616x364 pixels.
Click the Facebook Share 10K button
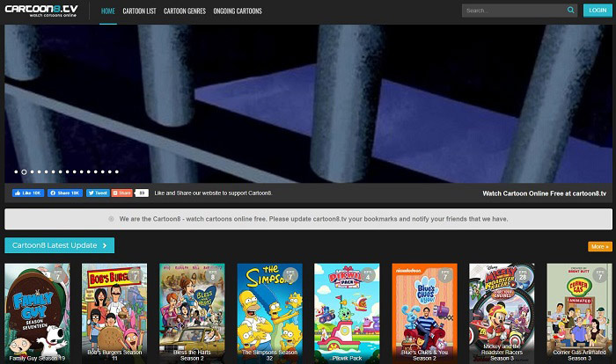[x=65, y=193]
